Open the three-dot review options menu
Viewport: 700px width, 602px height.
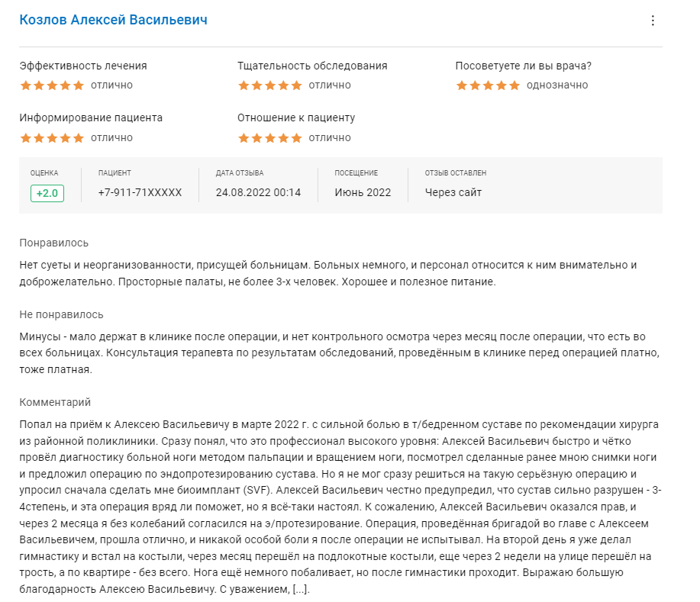(653, 21)
